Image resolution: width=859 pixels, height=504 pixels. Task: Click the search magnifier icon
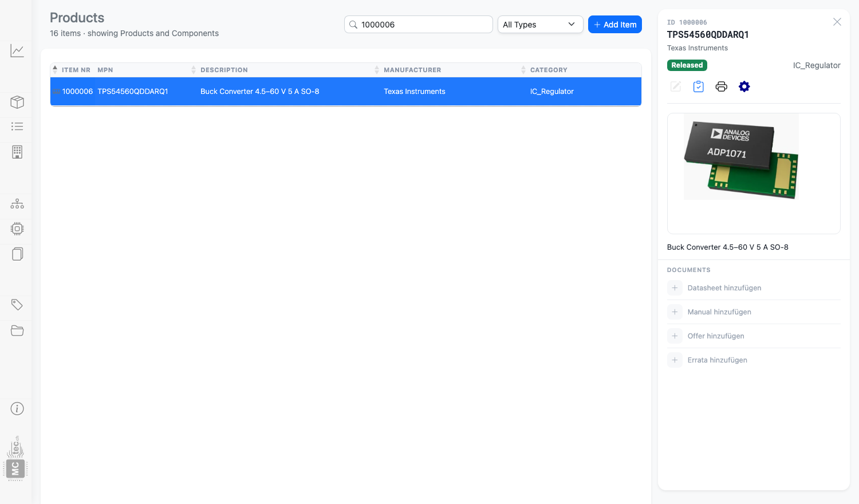point(353,25)
